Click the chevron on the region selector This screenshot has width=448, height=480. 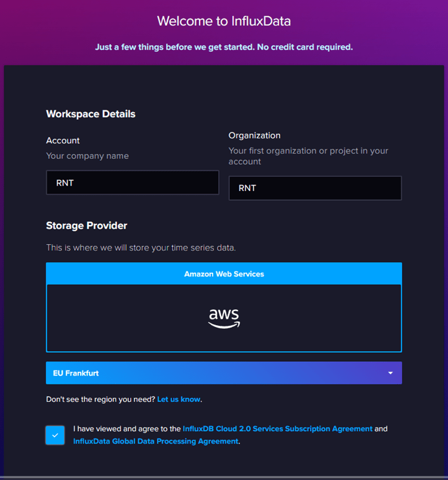click(391, 373)
